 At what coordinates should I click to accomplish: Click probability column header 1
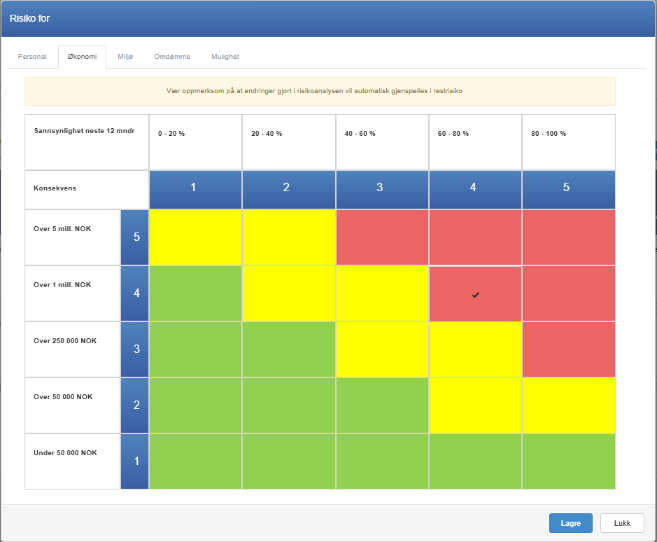pyautogui.click(x=195, y=190)
